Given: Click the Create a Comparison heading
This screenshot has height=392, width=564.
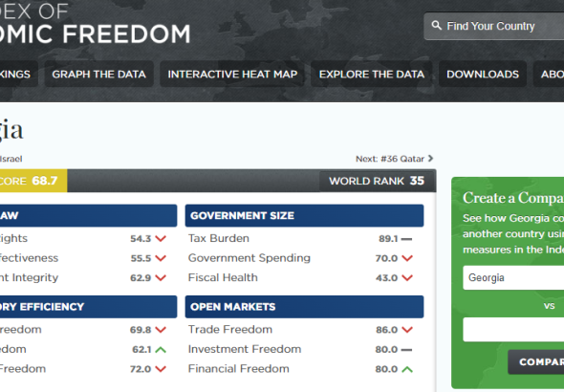Looking at the screenshot, I should (x=513, y=198).
